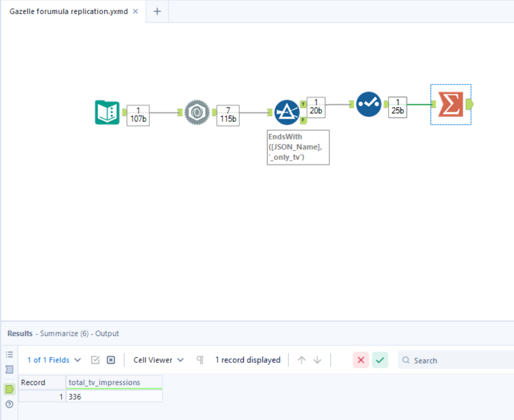The width and height of the screenshot is (514, 420).
Task: Switch to the Gazelle forumula replication tab
Action: point(65,11)
